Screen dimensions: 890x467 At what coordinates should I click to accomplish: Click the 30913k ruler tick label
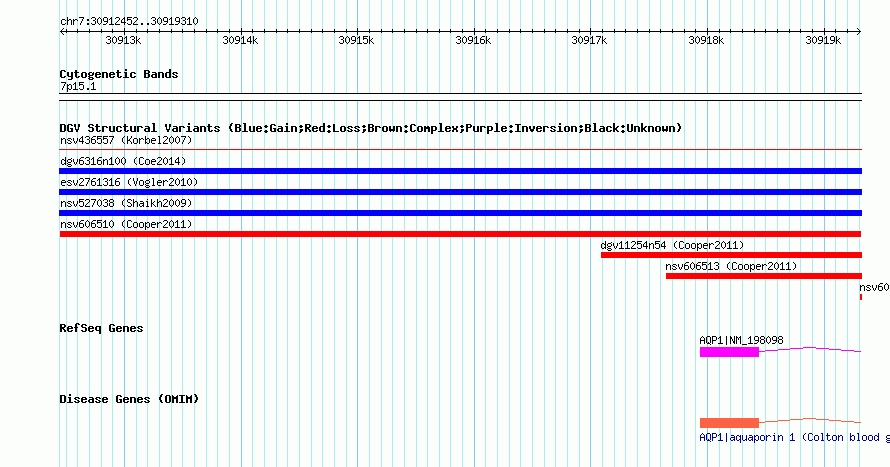pyautogui.click(x=123, y=40)
